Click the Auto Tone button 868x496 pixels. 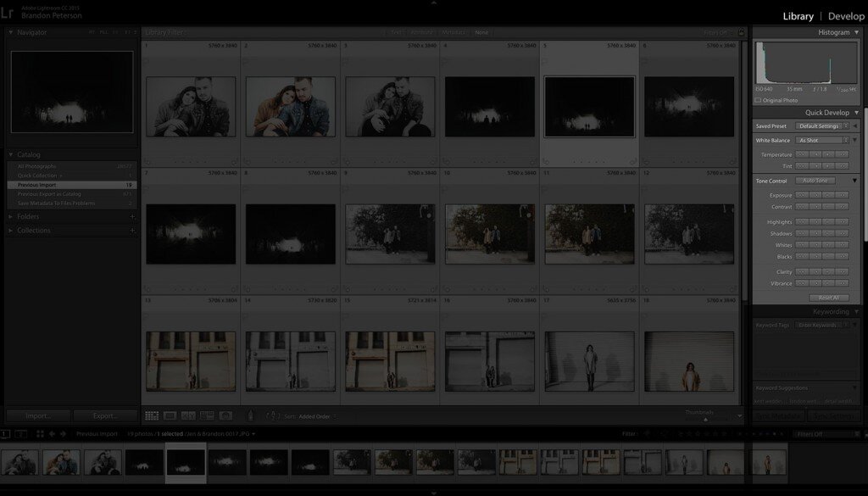[x=815, y=181]
